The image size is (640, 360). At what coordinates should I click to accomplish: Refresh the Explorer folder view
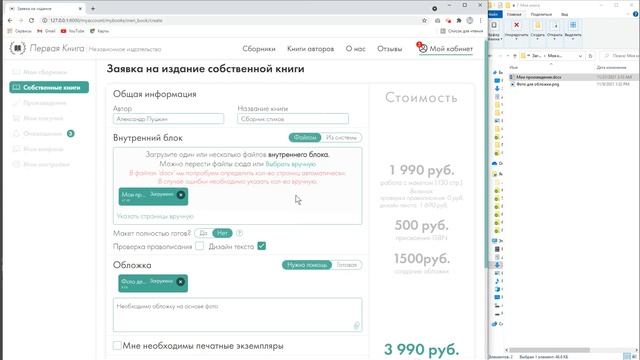pos(590,56)
